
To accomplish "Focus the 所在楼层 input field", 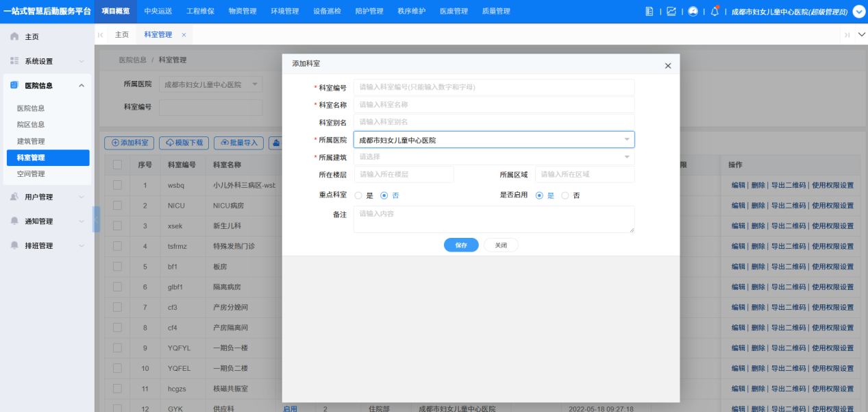I will [x=404, y=175].
